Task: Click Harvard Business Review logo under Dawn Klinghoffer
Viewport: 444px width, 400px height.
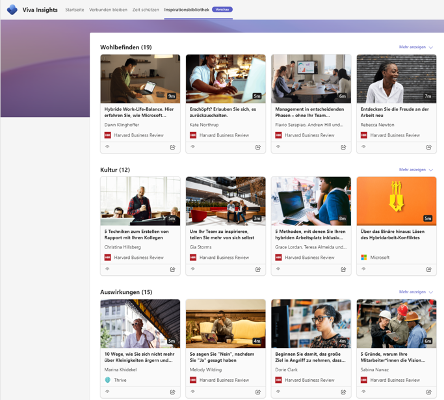Action: (107, 135)
